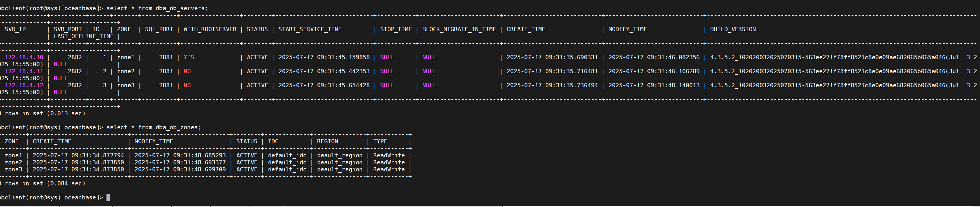Click the 'select * from dba_ob_zones;' command

(x=153, y=128)
